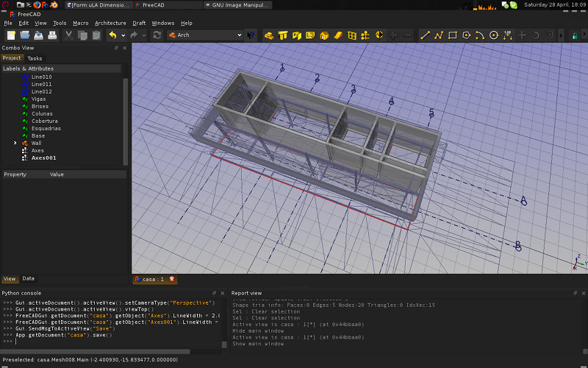Select the yellow wedge-shaped Arch tool icon
This screenshot has height=368, width=588.
(338, 35)
